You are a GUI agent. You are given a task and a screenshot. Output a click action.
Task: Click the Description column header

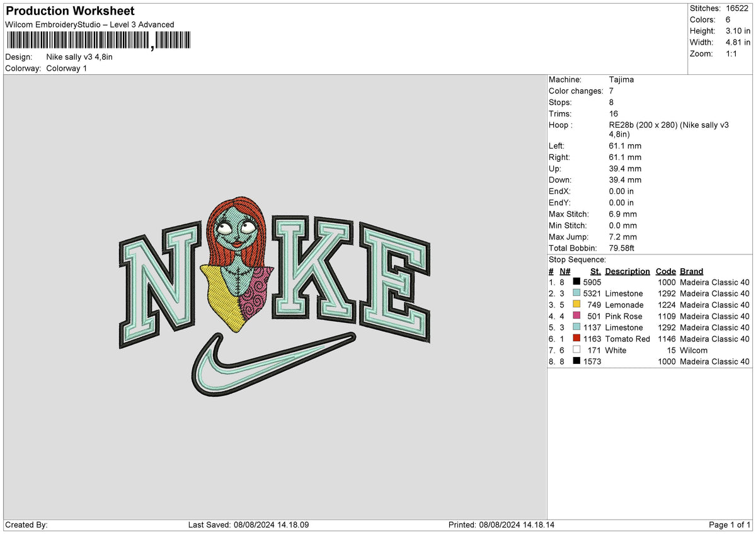click(627, 271)
